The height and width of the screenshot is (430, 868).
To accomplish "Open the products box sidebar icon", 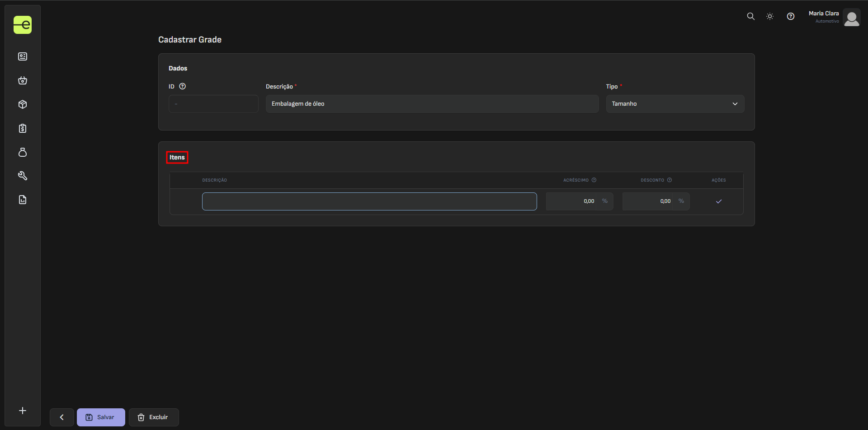I will pyautogui.click(x=23, y=104).
